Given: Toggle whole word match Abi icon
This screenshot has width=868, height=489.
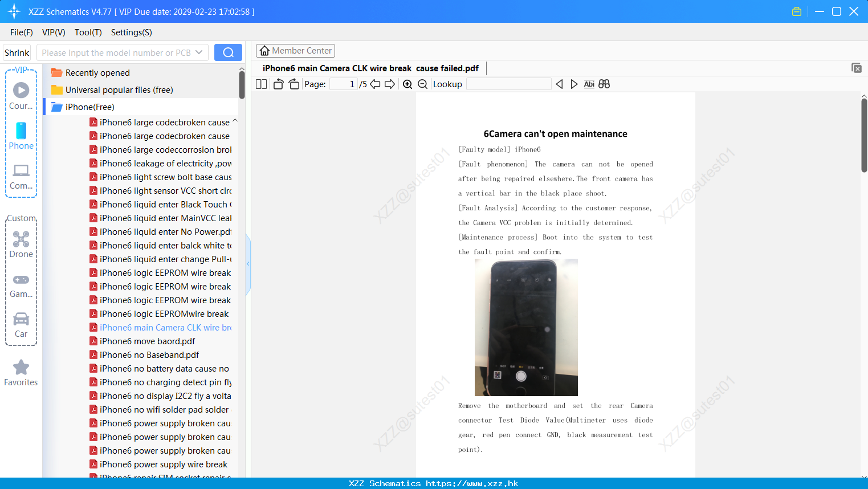Looking at the screenshot, I should pos(589,84).
